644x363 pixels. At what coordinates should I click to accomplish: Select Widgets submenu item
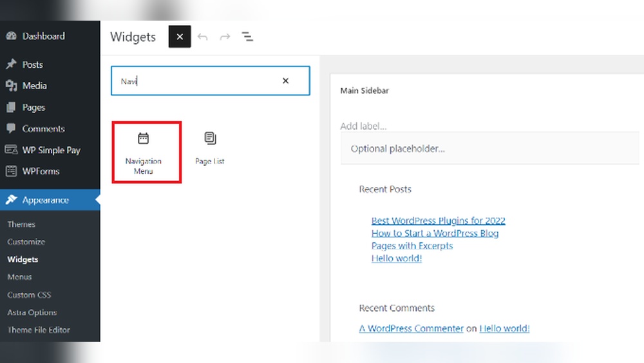23,259
